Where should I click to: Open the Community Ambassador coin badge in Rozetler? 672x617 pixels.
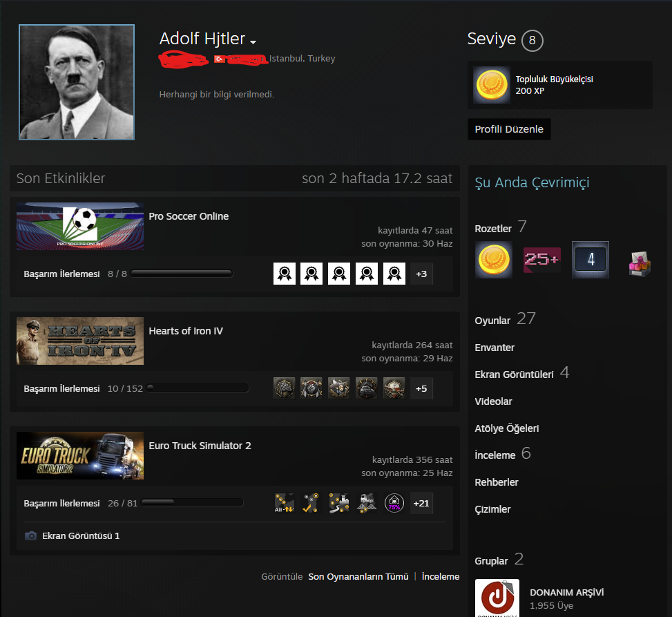[493, 259]
